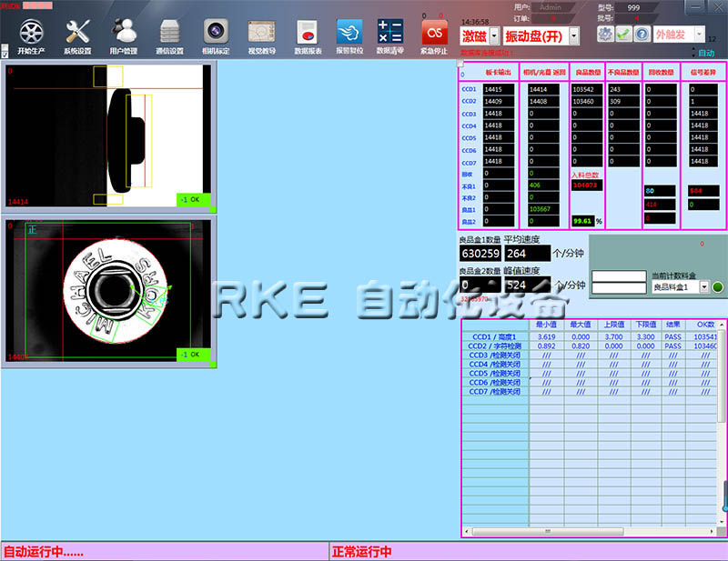Click the blue help question mark button
The image size is (728, 561).
(x=642, y=34)
